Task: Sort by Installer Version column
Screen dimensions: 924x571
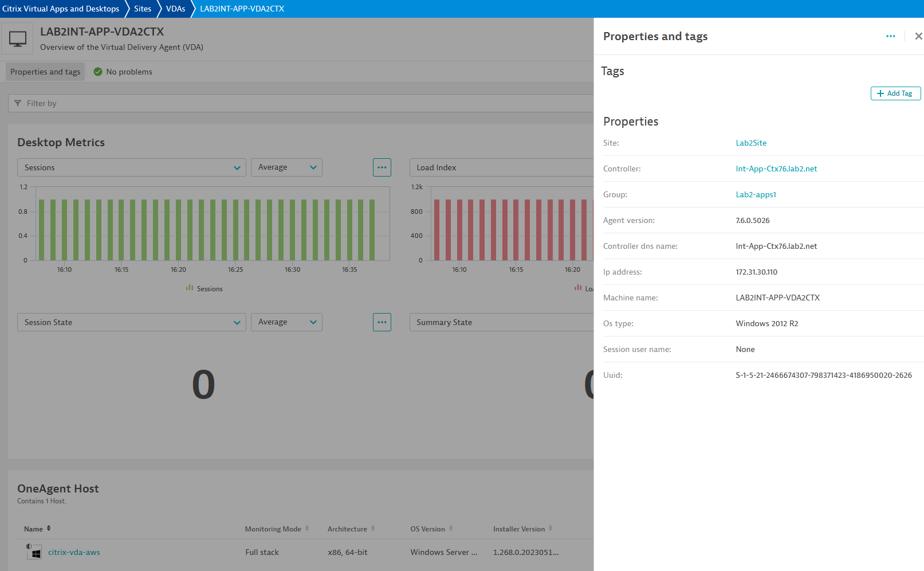Action: pyautogui.click(x=522, y=529)
